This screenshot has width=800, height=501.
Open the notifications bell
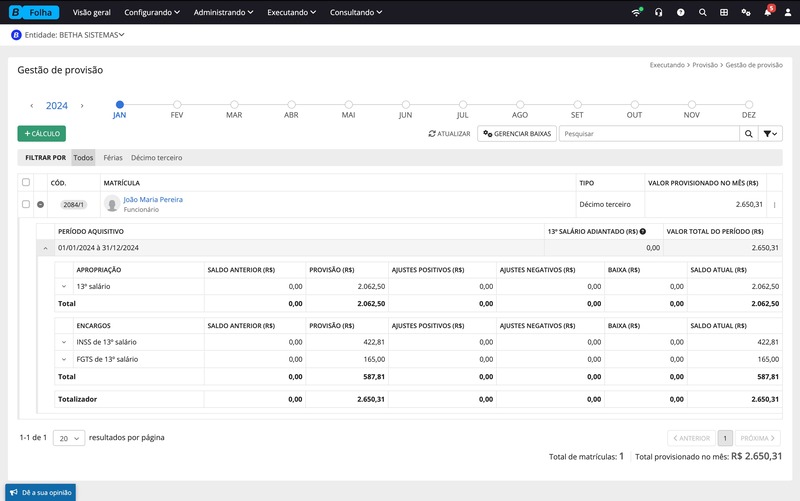coord(767,13)
